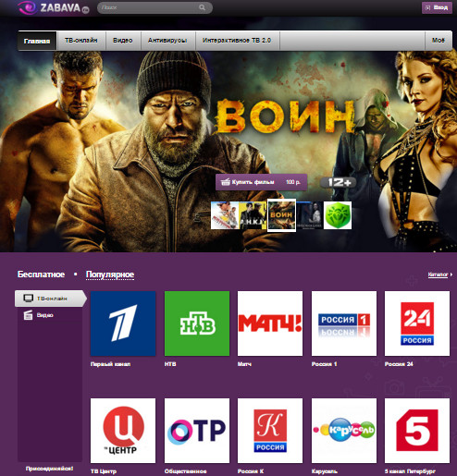Open the ТВ Центр logo tile

pos(123,431)
